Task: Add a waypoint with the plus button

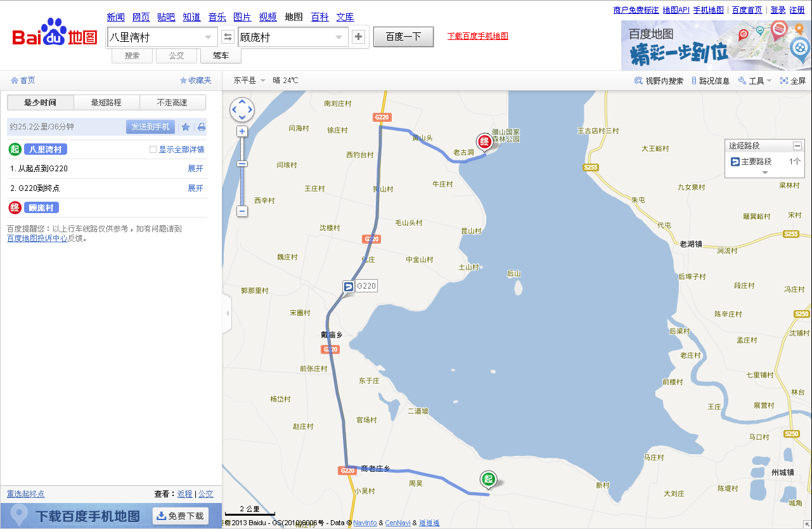Action: click(359, 37)
